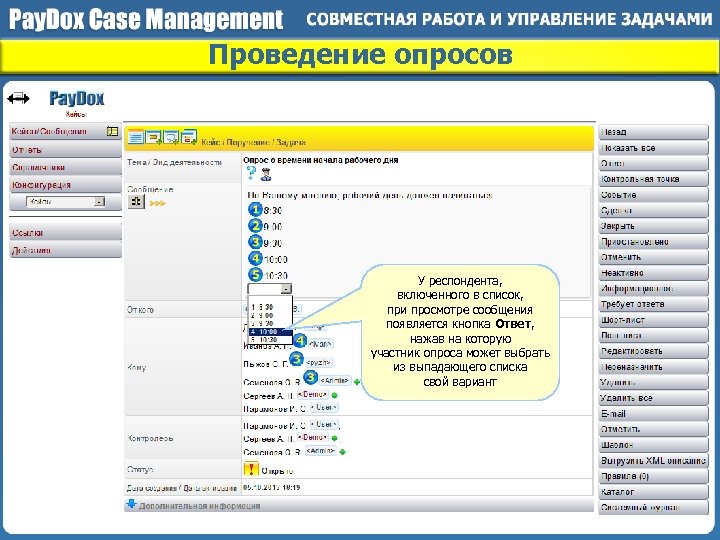Click the PayDox logo

pos(77,98)
